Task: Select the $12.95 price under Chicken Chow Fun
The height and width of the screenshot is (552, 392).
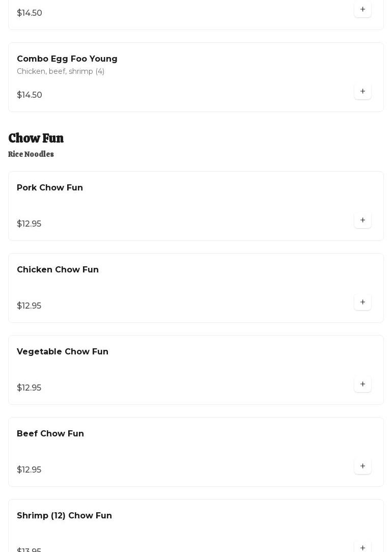Action: (x=29, y=306)
